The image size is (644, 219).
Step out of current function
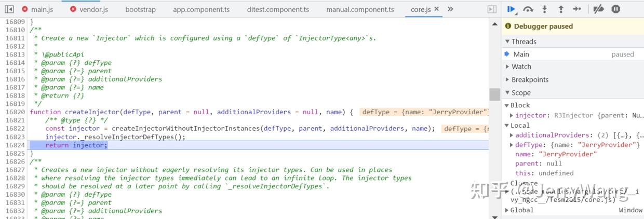tap(560, 9)
